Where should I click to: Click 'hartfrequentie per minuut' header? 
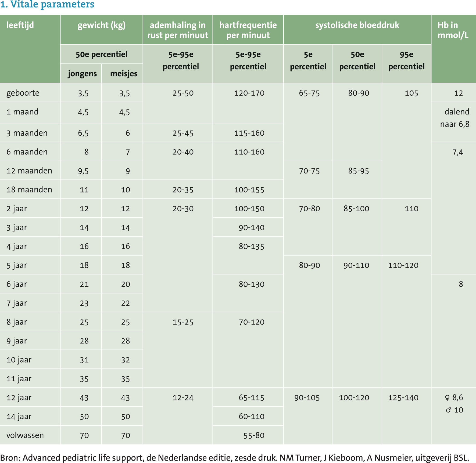point(248,30)
